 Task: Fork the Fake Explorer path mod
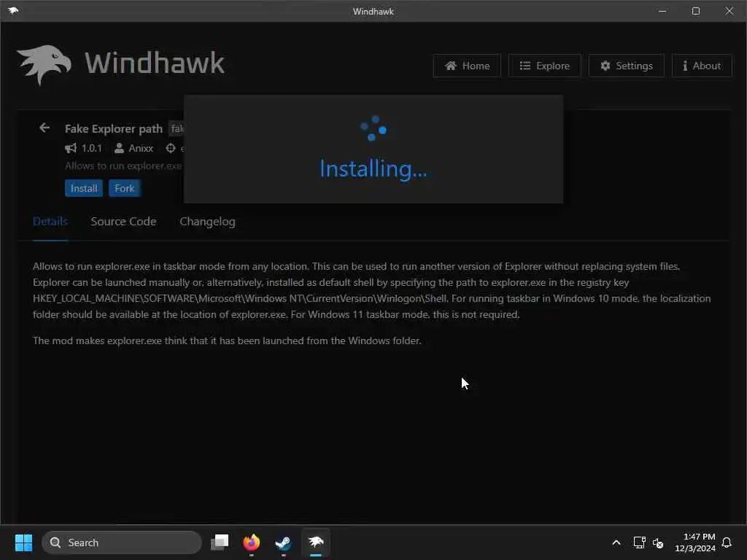(x=124, y=188)
